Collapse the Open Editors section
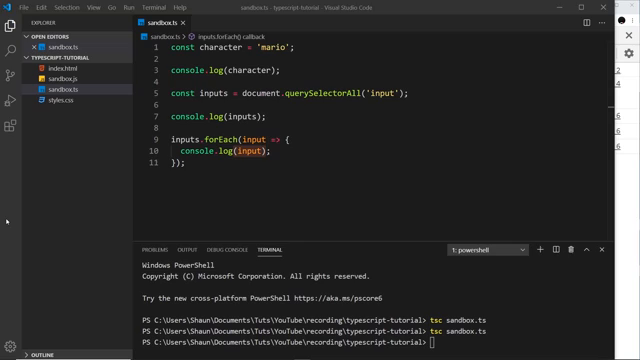Screen dimensions: 640x360 [x=27, y=37]
